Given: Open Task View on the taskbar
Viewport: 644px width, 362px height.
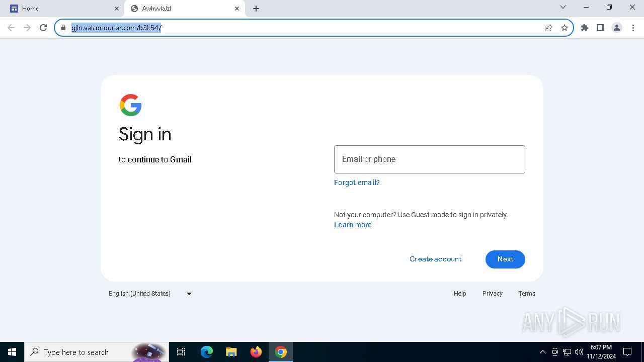Looking at the screenshot, I should click(x=181, y=352).
